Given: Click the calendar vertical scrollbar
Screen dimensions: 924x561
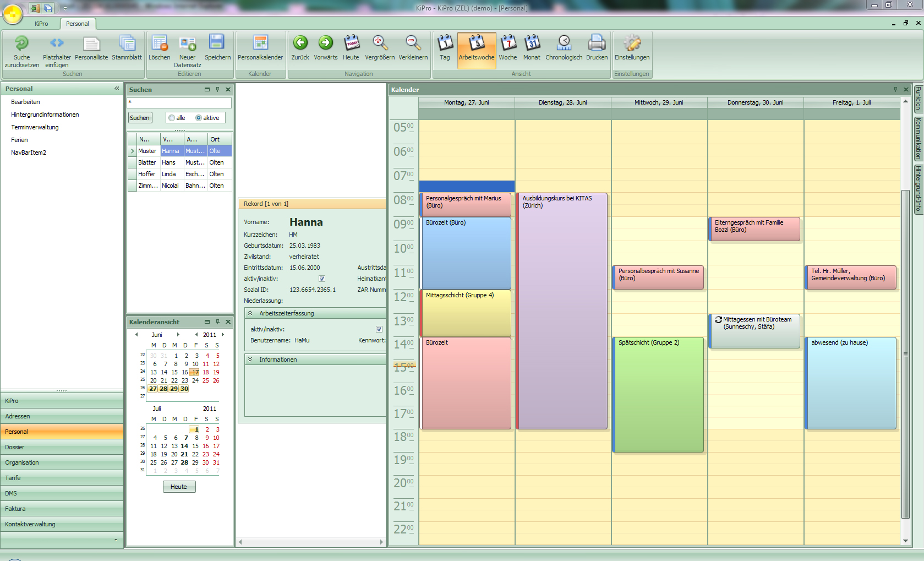Looking at the screenshot, I should 905,352.
